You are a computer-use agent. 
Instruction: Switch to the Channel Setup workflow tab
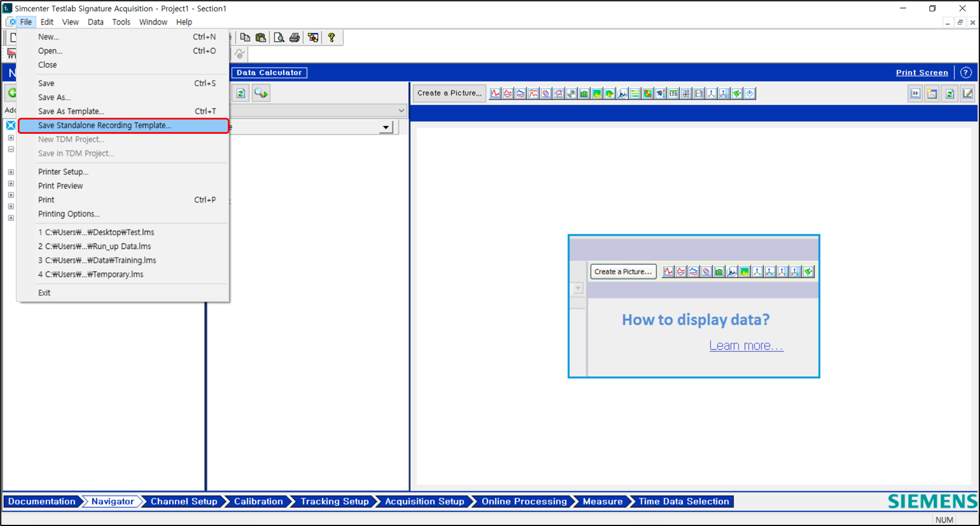(x=184, y=501)
